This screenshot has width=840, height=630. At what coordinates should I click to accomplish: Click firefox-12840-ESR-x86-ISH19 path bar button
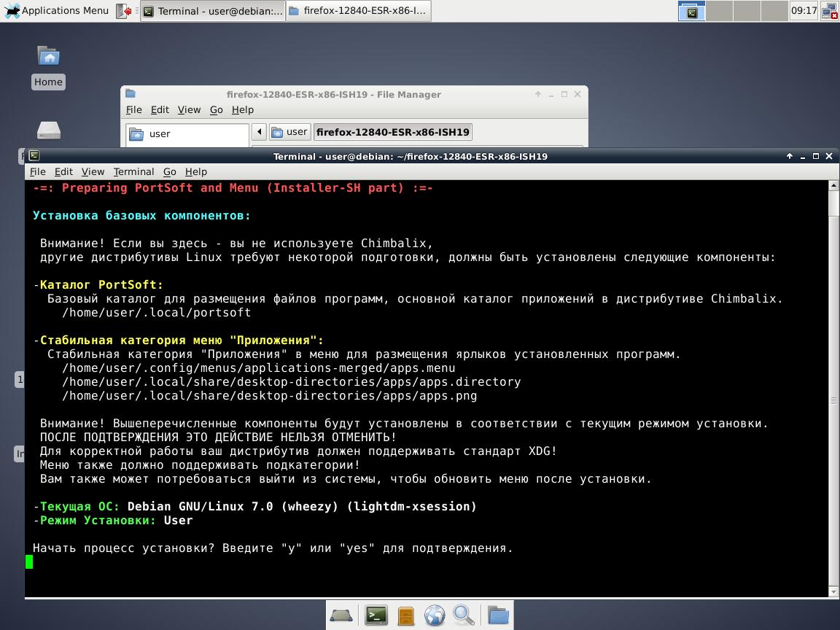393,132
